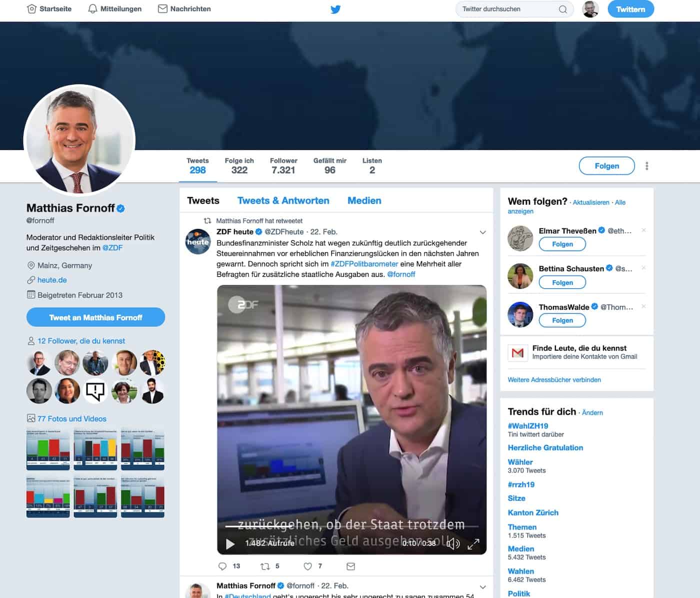Image resolution: width=700 pixels, height=598 pixels.
Task: Click the Twittern compose button
Action: [x=630, y=9]
